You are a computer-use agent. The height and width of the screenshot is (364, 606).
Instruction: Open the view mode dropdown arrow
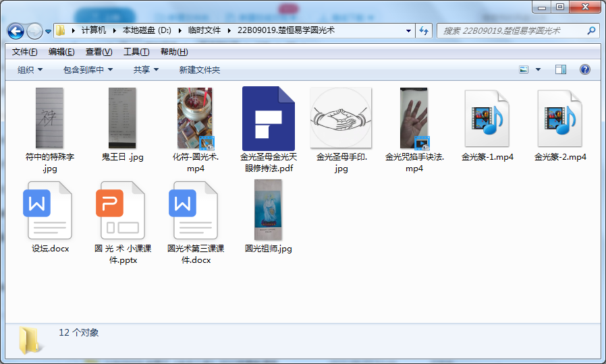pos(538,69)
